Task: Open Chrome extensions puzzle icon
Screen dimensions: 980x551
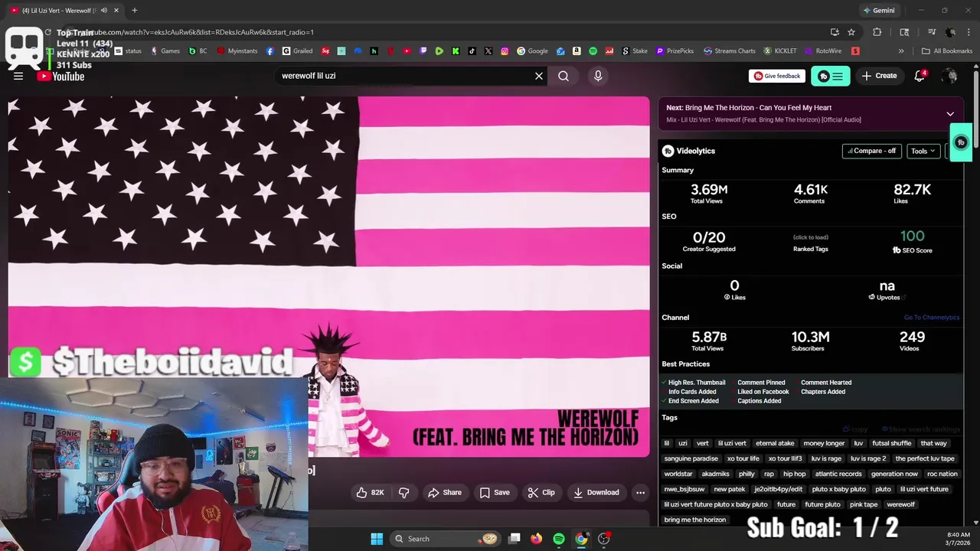Action: point(877,32)
